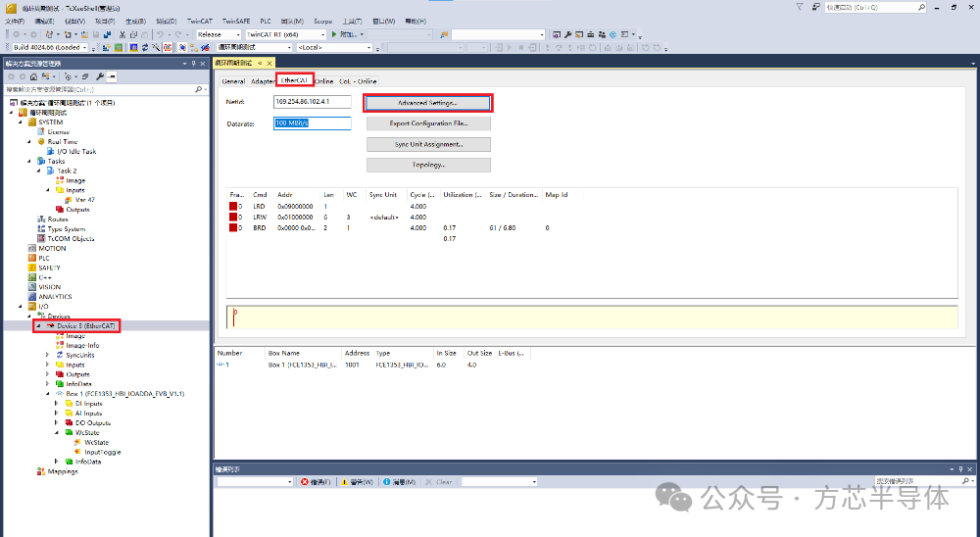Viewport: 980px width, 537px height.
Task: Open the TwinSAFE menu
Action: click(235, 22)
